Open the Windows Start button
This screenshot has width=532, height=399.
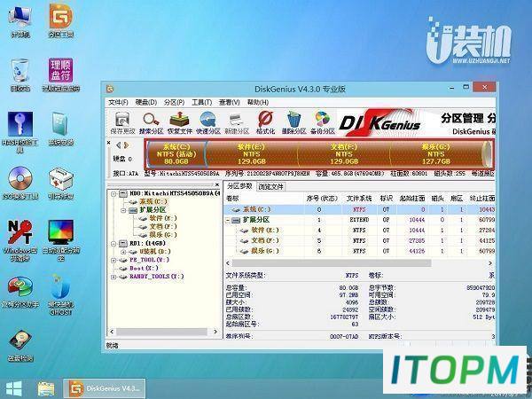pos(13,389)
